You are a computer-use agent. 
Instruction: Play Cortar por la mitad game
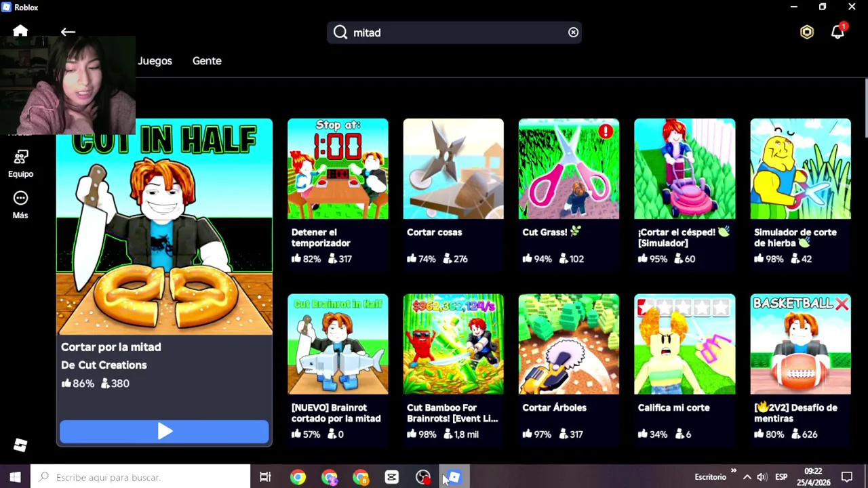pos(164,432)
